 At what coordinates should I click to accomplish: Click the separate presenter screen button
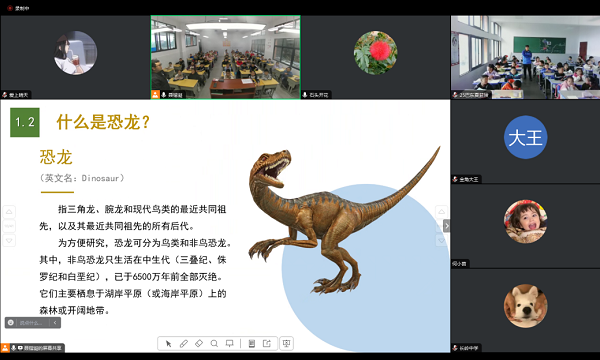point(286,344)
